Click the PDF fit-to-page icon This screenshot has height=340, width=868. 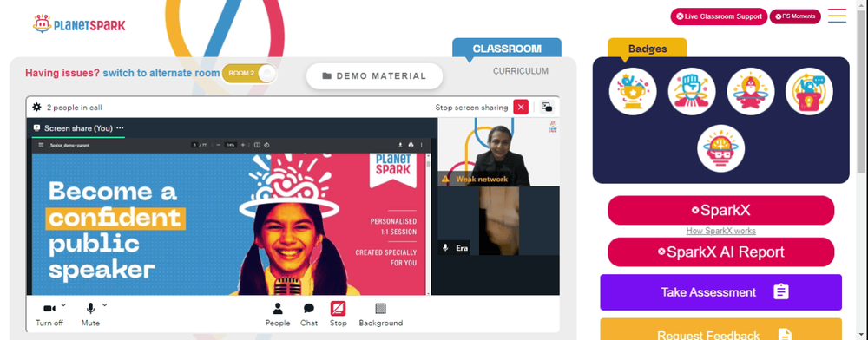coord(258,146)
